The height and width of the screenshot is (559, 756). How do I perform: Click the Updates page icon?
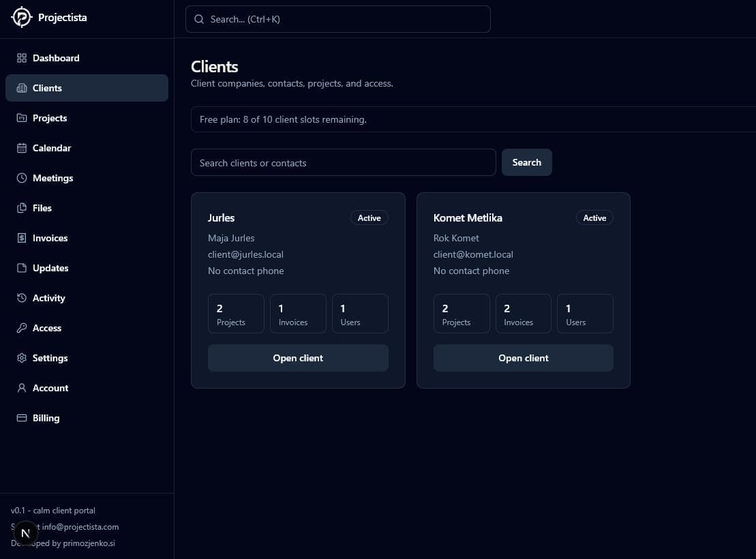coord(22,268)
